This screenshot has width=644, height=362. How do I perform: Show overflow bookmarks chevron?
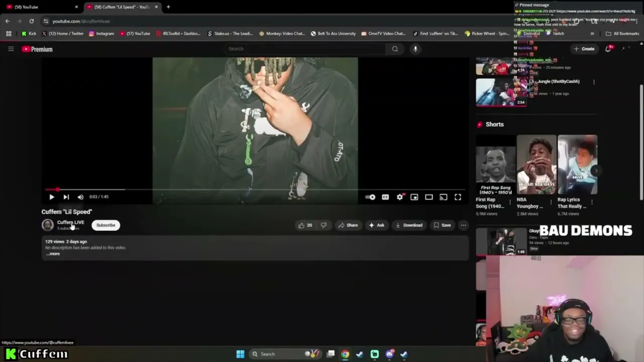coord(592,34)
